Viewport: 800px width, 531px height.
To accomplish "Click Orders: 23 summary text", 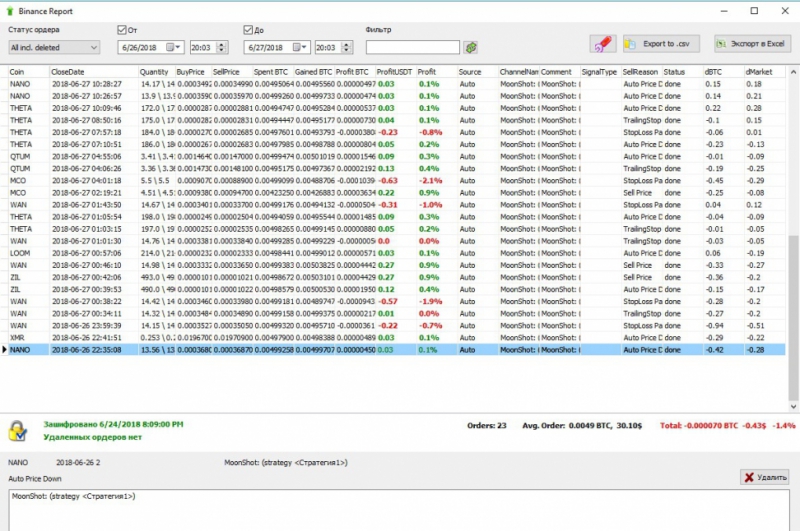I will (x=487, y=425).
